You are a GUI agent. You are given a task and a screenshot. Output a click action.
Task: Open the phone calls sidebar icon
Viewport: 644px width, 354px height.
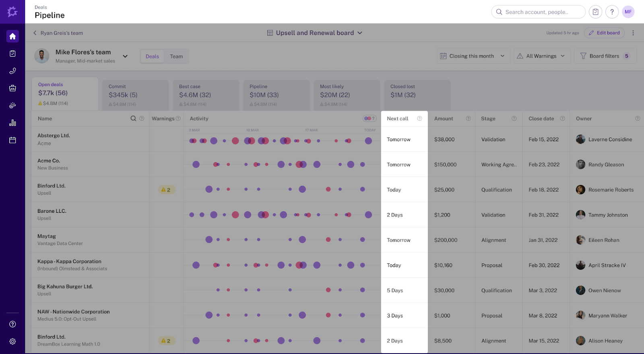pyautogui.click(x=12, y=71)
